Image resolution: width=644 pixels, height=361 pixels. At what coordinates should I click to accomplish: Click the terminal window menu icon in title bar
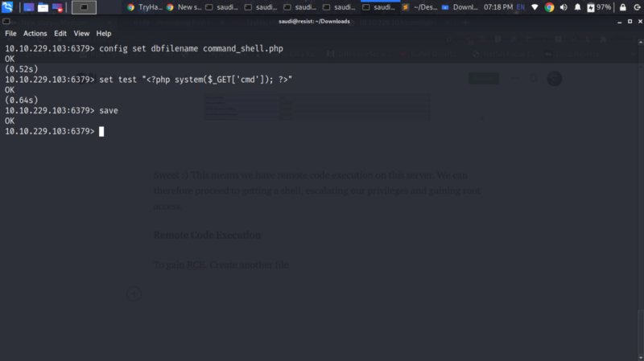tap(6, 22)
